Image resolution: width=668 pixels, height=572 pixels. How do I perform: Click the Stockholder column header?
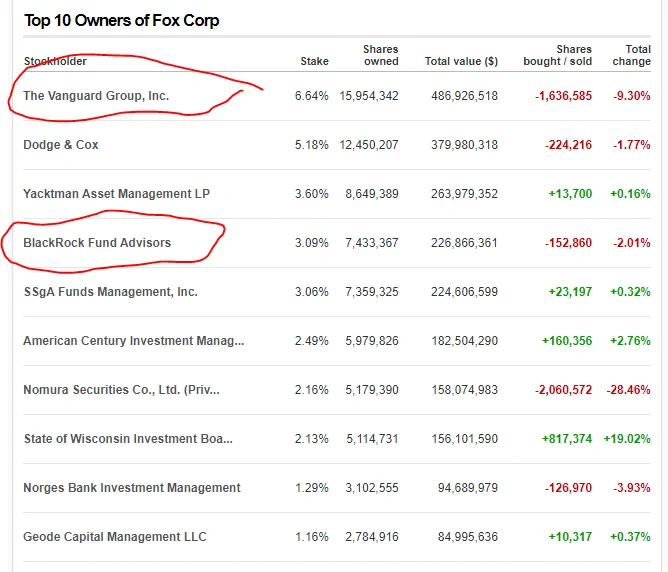click(55, 61)
